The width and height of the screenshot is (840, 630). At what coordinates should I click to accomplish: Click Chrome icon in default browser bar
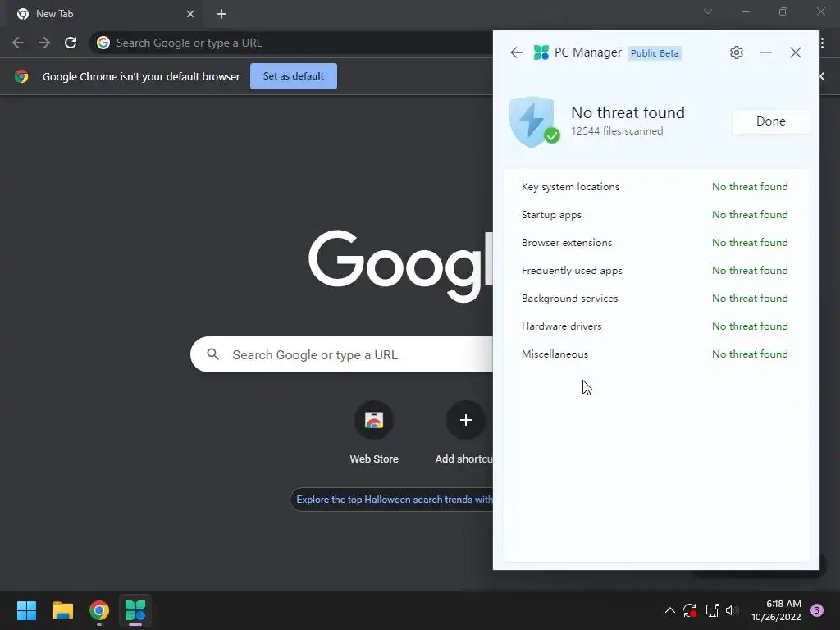[x=21, y=76]
